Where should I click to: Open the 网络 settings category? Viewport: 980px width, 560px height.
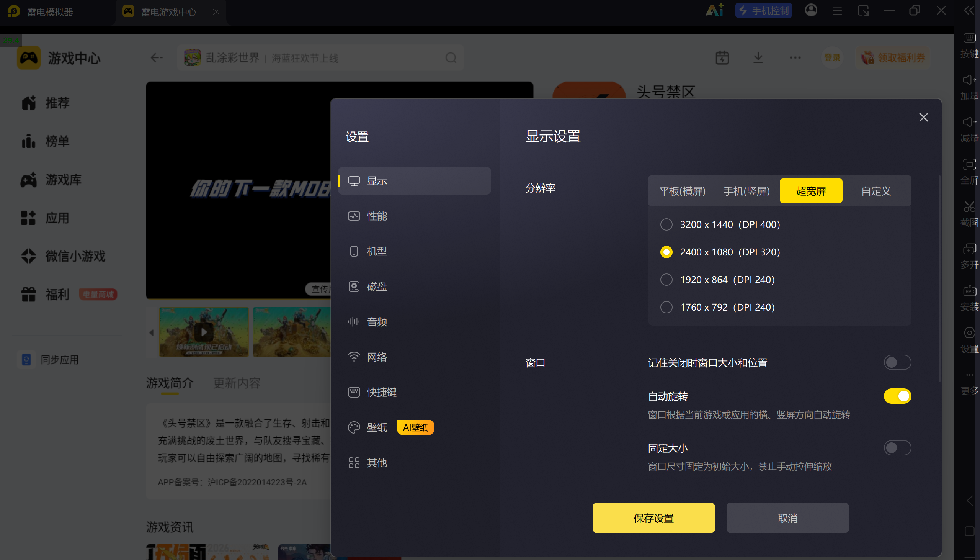click(414, 357)
